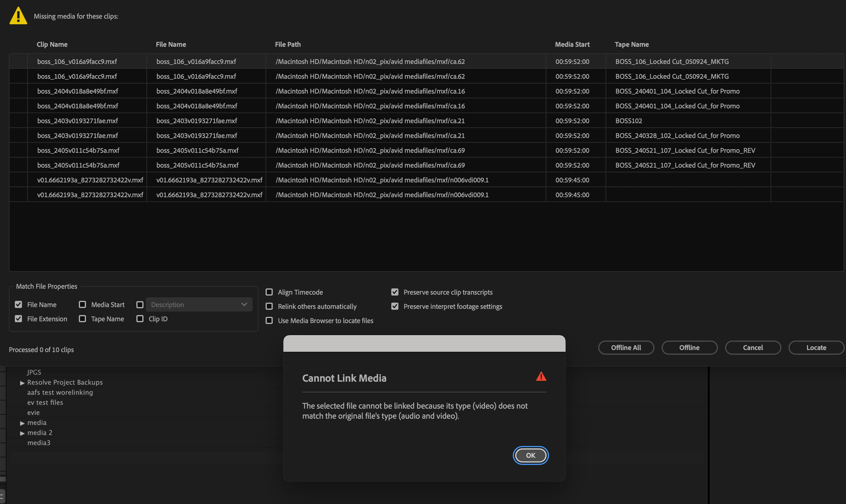846x504 pixels.
Task: Click the Offline All button
Action: click(626, 347)
